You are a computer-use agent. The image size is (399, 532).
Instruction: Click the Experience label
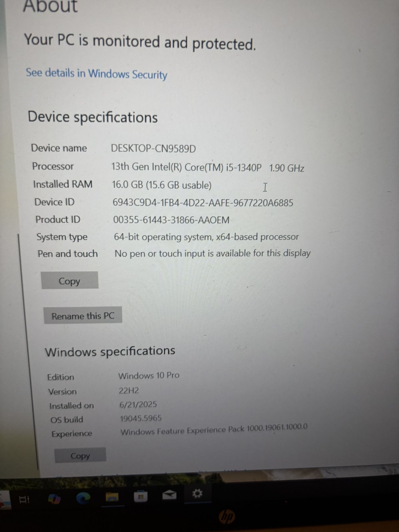pos(72,434)
